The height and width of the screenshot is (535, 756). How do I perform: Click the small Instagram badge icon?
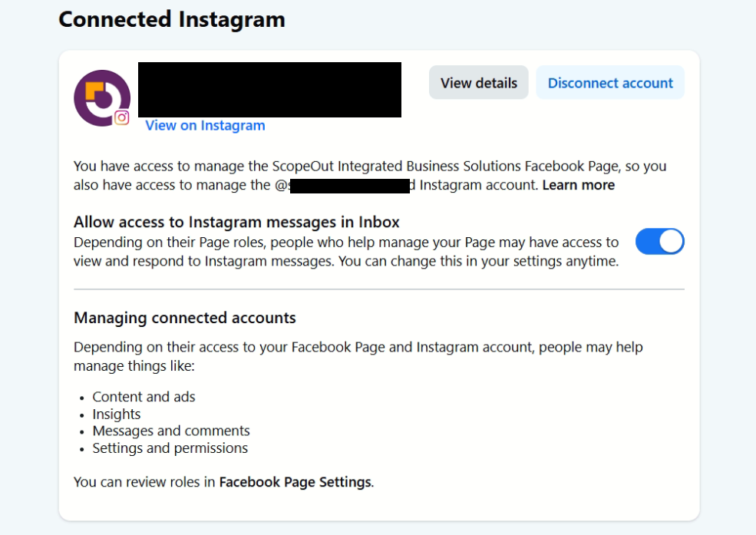(121, 117)
